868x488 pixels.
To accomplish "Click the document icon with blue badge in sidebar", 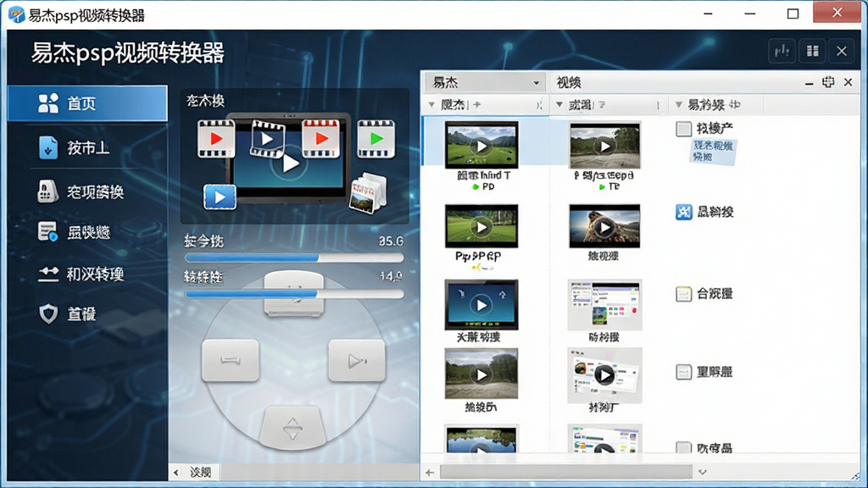I will click(47, 231).
